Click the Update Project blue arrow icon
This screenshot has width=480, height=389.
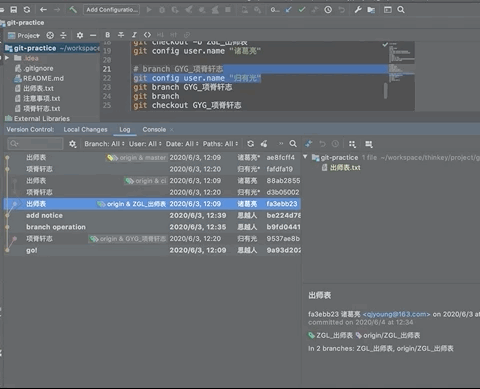tap(288, 10)
